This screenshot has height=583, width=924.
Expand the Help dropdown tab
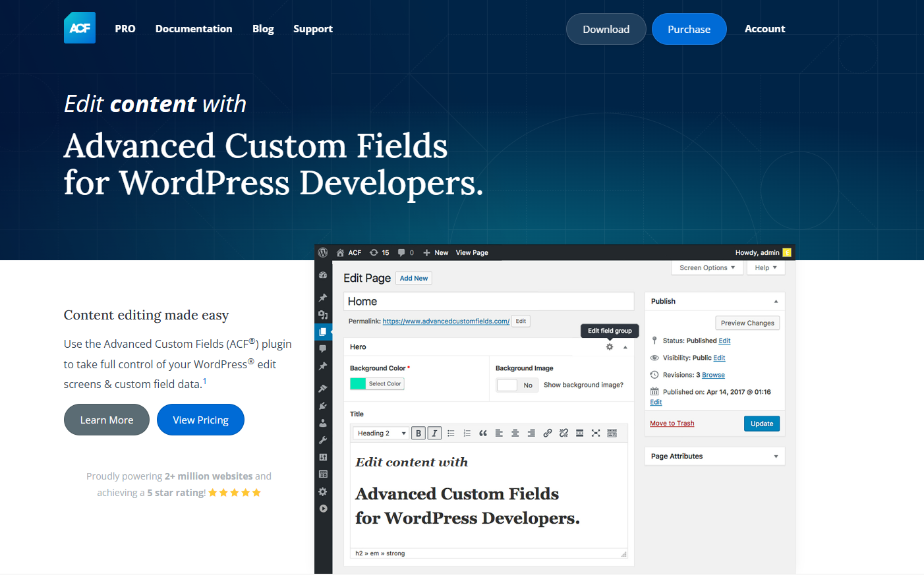766,267
